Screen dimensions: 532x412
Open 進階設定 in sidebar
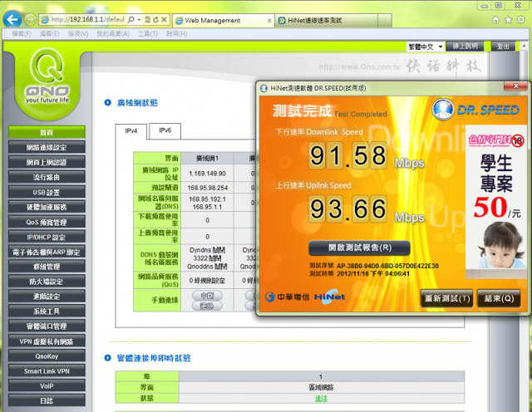(x=47, y=297)
